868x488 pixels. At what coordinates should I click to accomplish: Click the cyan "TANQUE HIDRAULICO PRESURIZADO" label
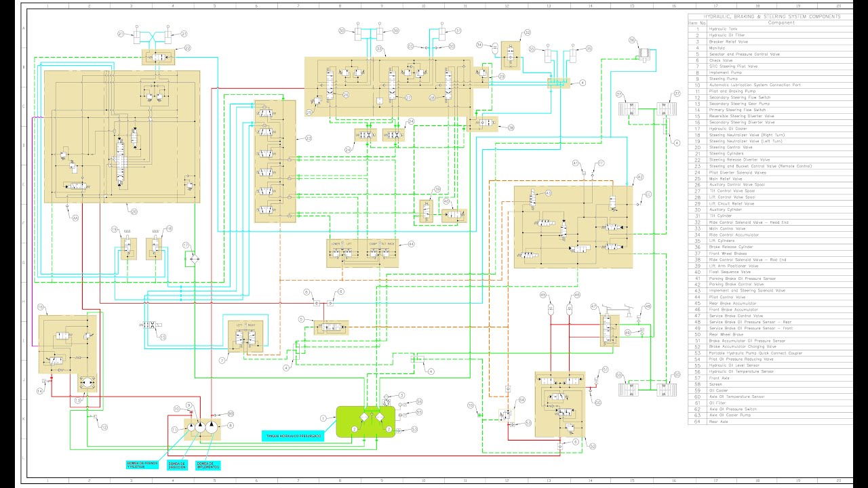(292, 436)
